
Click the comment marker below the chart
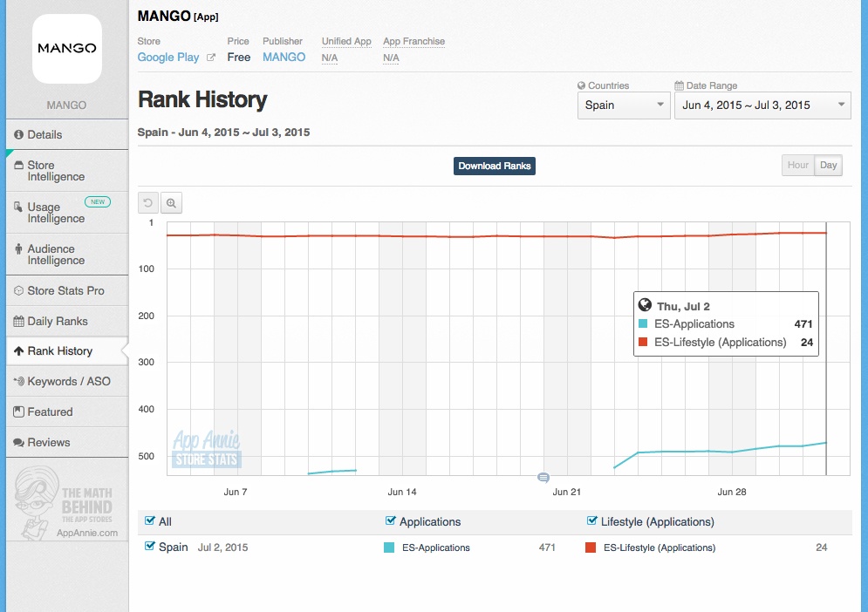[543, 477]
